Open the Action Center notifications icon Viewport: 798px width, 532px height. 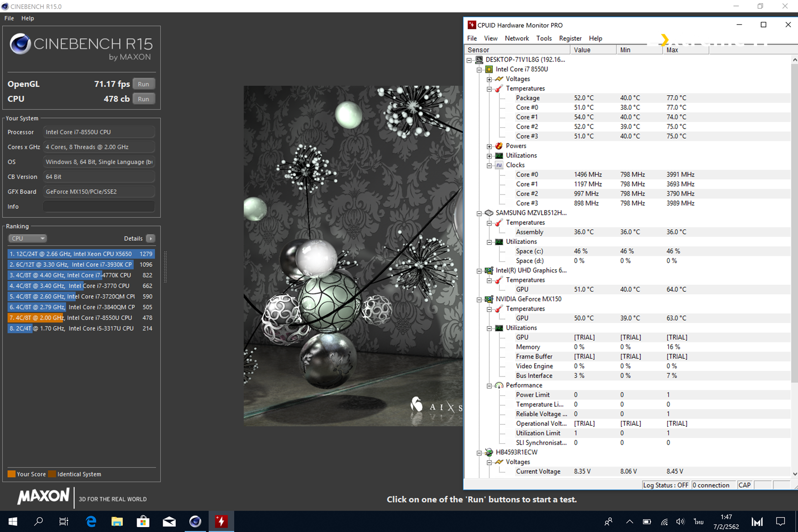coord(781,522)
